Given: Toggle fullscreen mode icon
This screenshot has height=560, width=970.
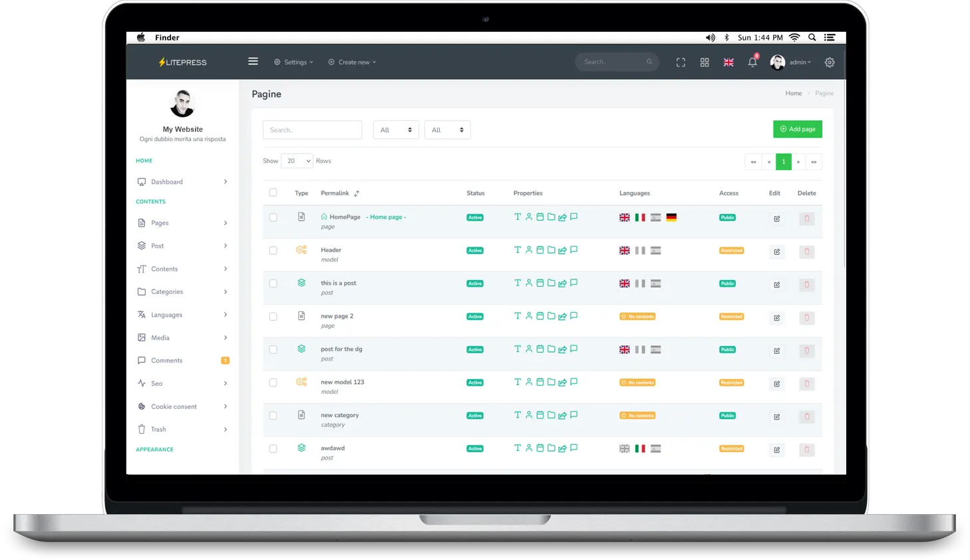Looking at the screenshot, I should (x=681, y=63).
